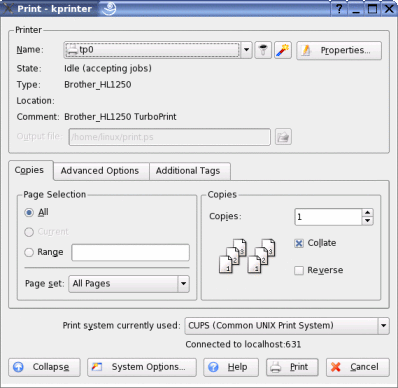
Task: Click the tp0 printer name field
Action: [x=152, y=50]
